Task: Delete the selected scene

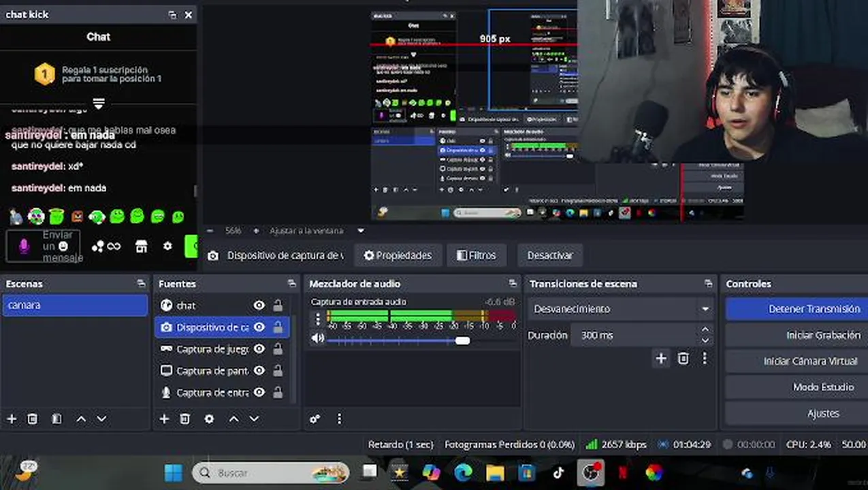Action: 32,419
